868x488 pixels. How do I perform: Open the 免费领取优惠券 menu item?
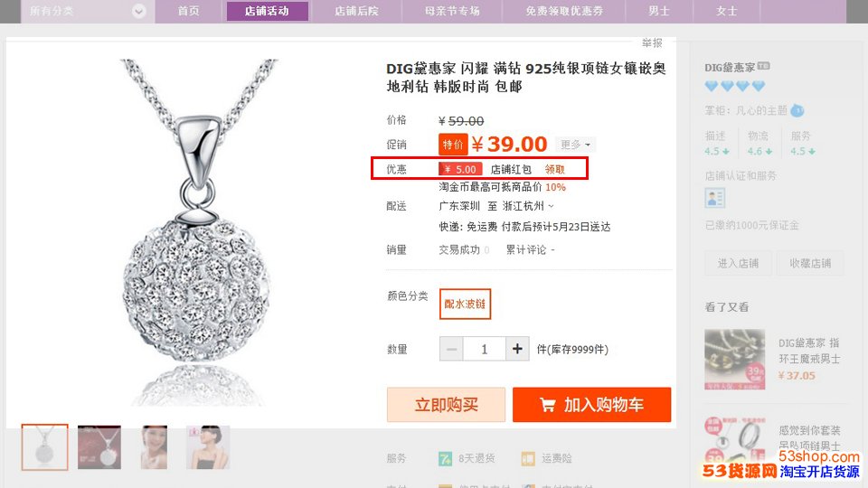(x=564, y=11)
